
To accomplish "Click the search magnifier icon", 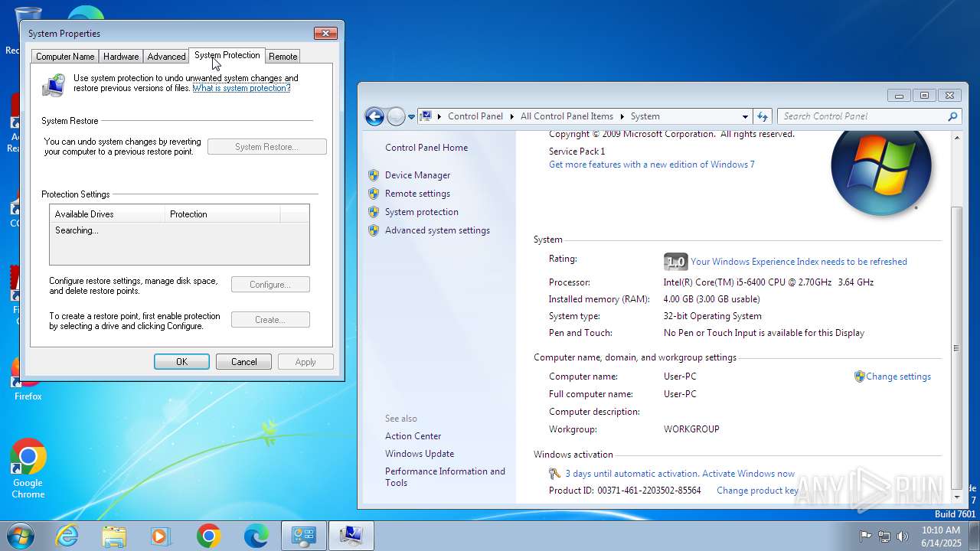I will tap(952, 116).
